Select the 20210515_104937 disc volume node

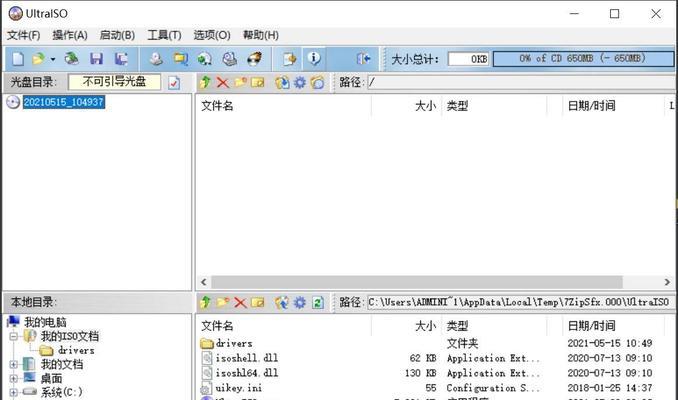[x=64, y=102]
